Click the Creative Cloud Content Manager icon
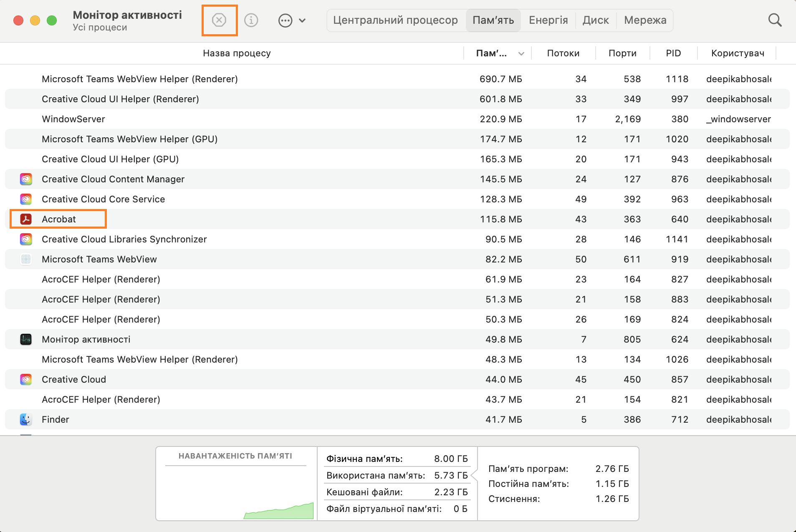This screenshot has height=532, width=796. click(26, 179)
